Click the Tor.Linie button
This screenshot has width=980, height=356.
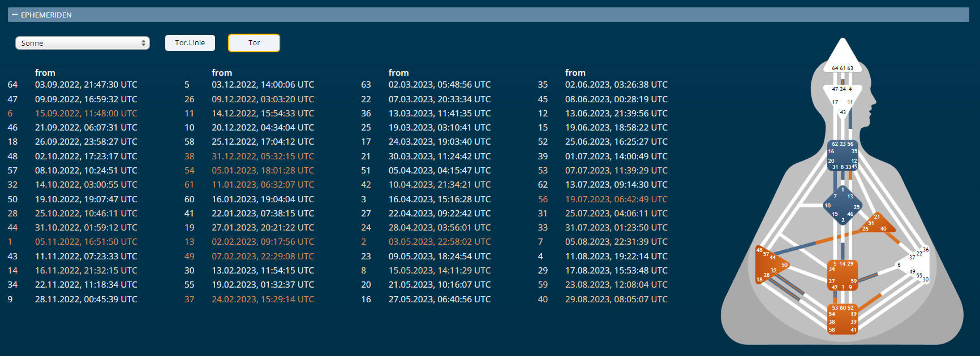tap(190, 43)
